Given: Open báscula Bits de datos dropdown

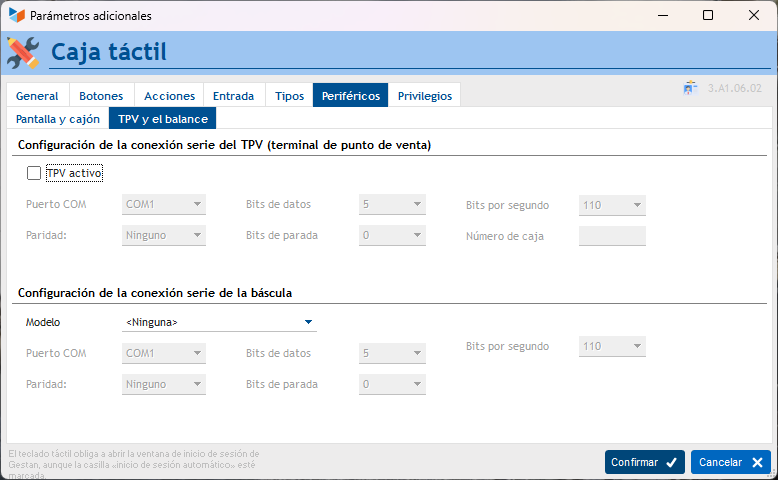Looking at the screenshot, I should pos(392,353).
